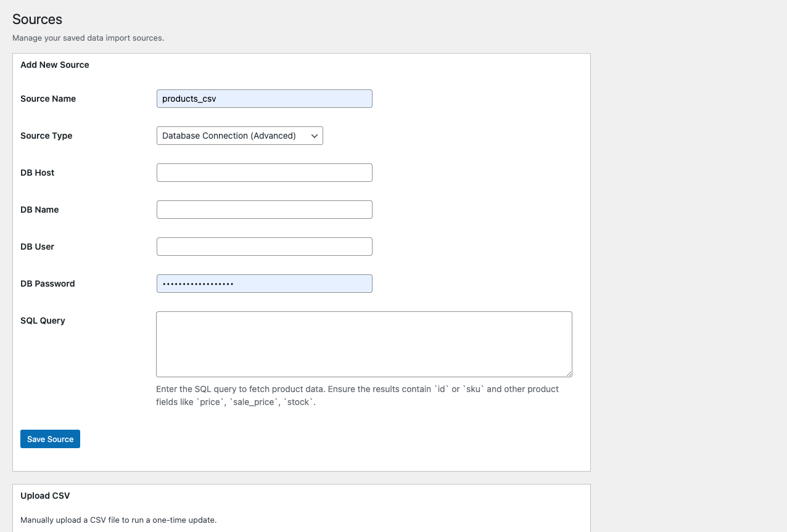787x532 pixels.
Task: Grab the SQL Query textarea corner handle
Action: (568, 373)
